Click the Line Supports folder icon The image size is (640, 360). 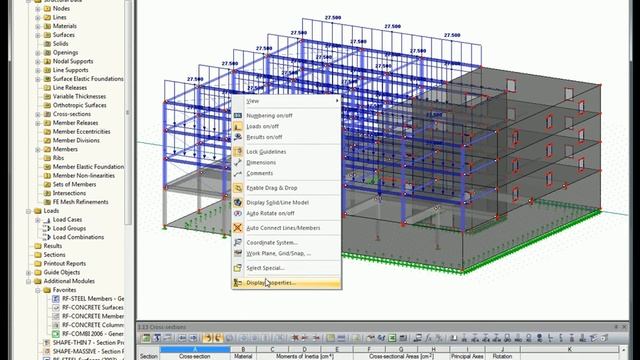tap(47, 70)
